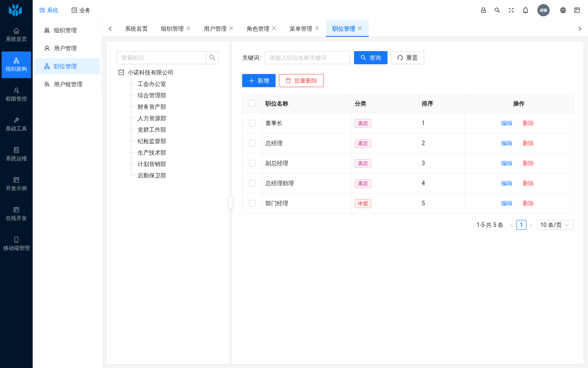The width and height of the screenshot is (588, 368).
Task: Click the 查询 button
Action: (371, 58)
